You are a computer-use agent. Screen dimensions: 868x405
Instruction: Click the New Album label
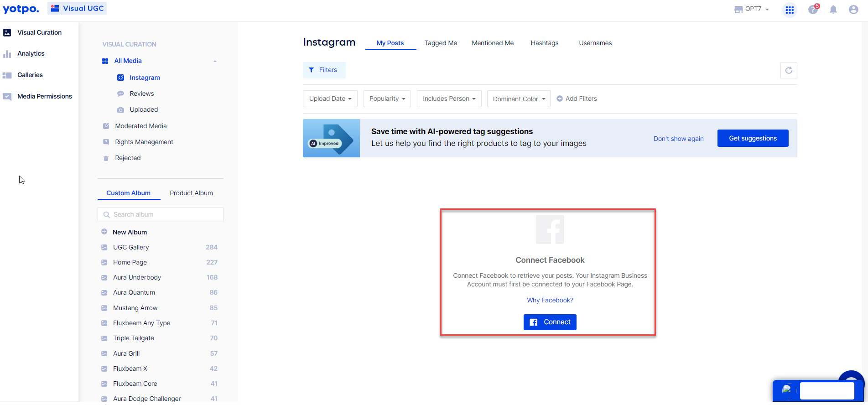(x=130, y=232)
